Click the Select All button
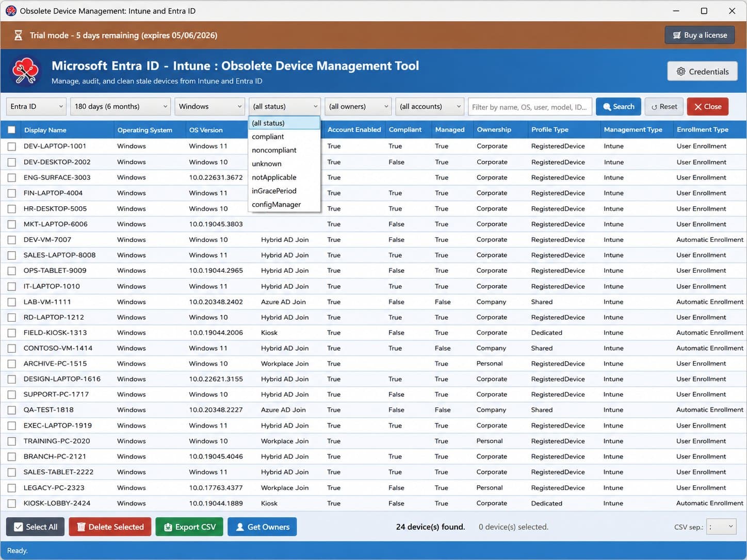This screenshot has width=747, height=560. [35, 527]
